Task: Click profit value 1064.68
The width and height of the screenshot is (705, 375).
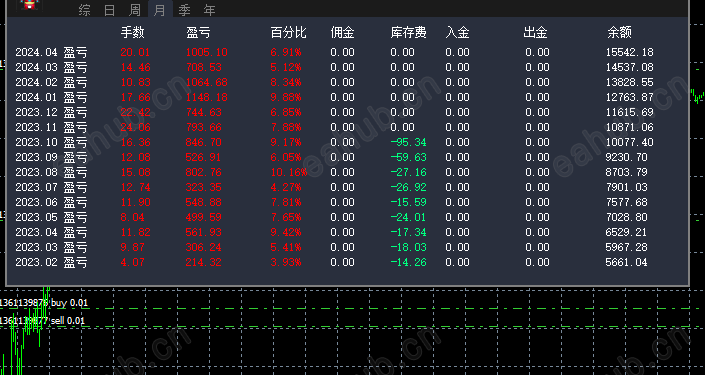Action: (x=206, y=82)
